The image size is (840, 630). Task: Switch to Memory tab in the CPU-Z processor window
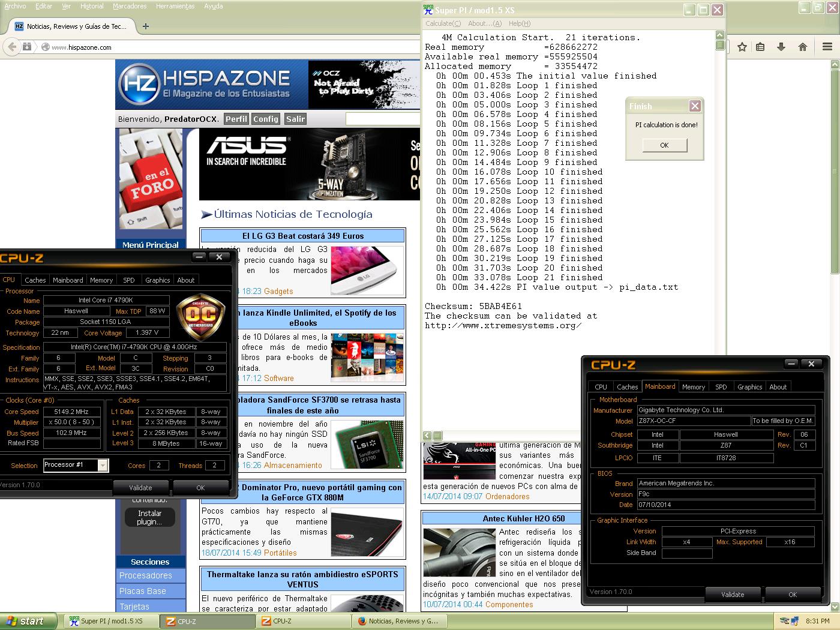coord(101,280)
